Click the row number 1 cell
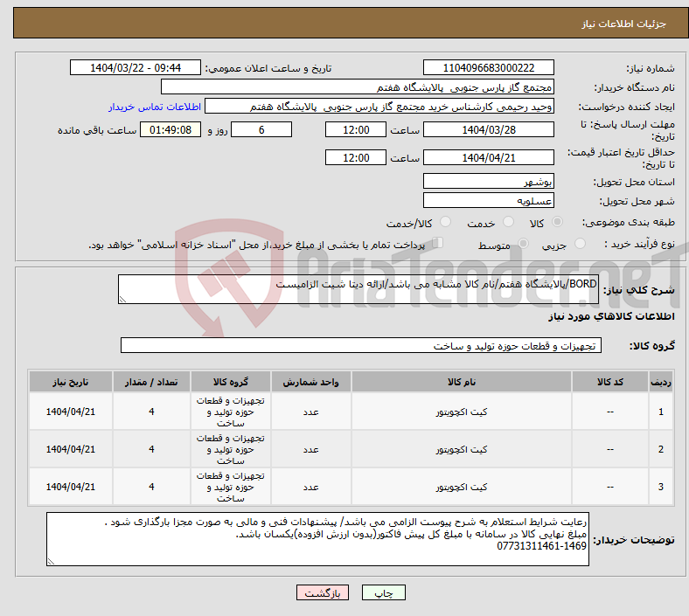This screenshot has width=689, height=616. tap(660, 412)
